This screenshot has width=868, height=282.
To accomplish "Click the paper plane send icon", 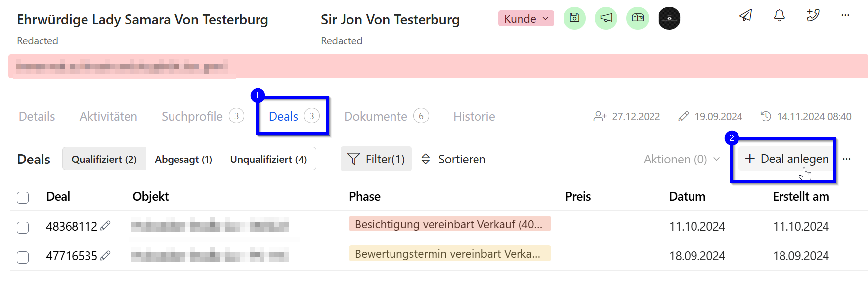I will coord(745,15).
